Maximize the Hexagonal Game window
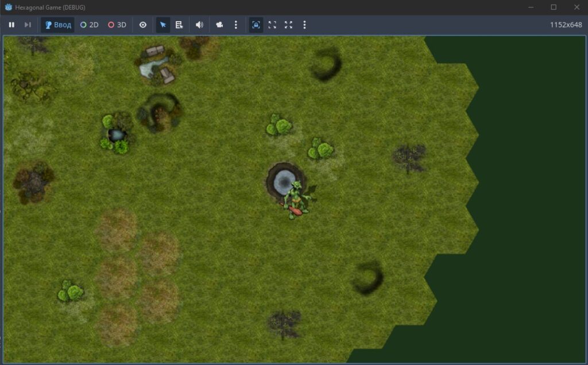Image resolution: width=588 pixels, height=365 pixels. pos(554,7)
